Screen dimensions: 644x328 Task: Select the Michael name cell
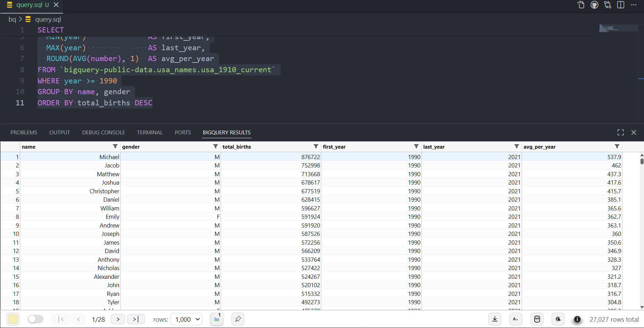click(70, 157)
